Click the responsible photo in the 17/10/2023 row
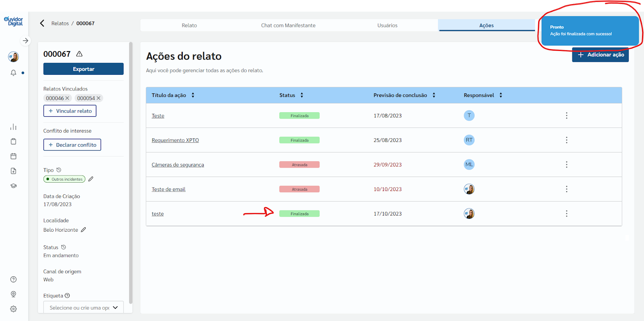The width and height of the screenshot is (644, 321). pyautogui.click(x=469, y=214)
